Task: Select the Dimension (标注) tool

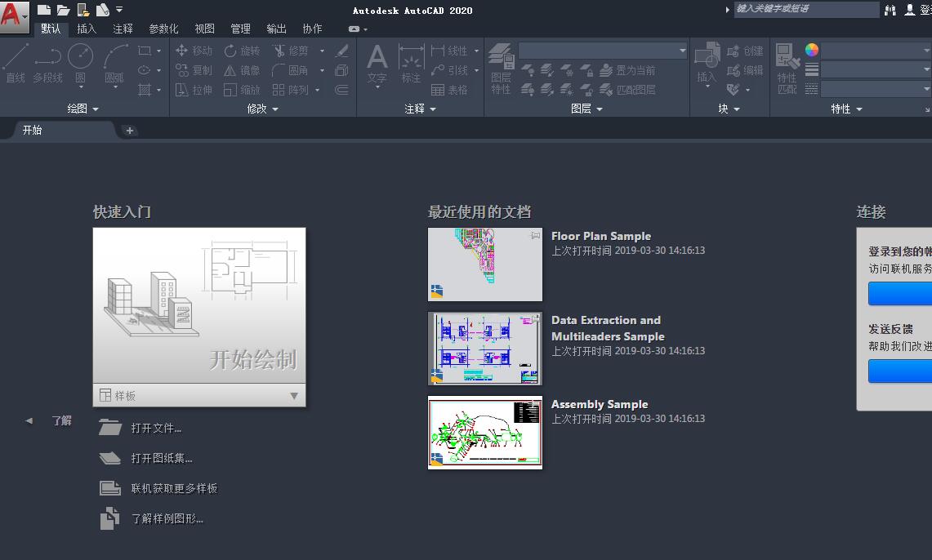Action: point(411,64)
